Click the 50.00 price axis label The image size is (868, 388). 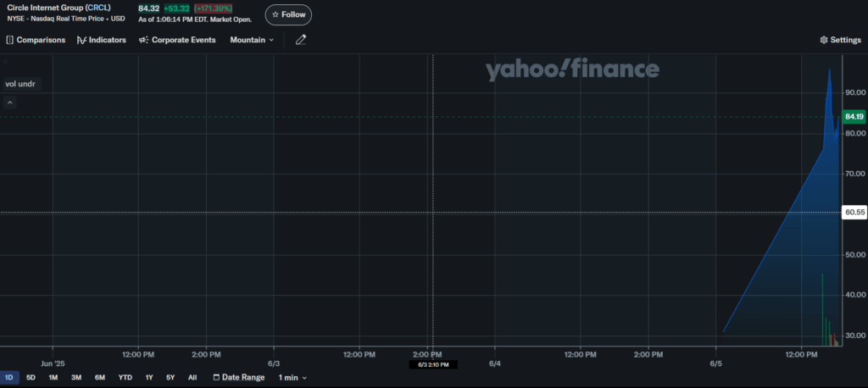854,255
